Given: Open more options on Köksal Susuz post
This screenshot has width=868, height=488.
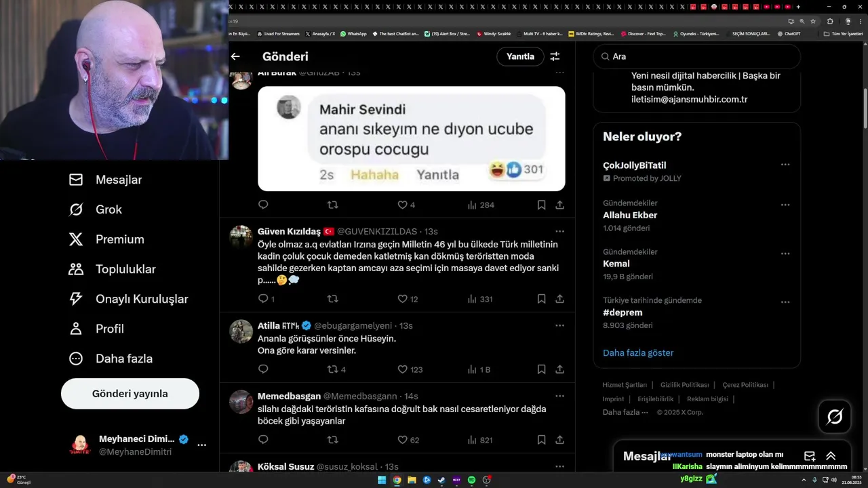Looking at the screenshot, I should [x=559, y=466].
